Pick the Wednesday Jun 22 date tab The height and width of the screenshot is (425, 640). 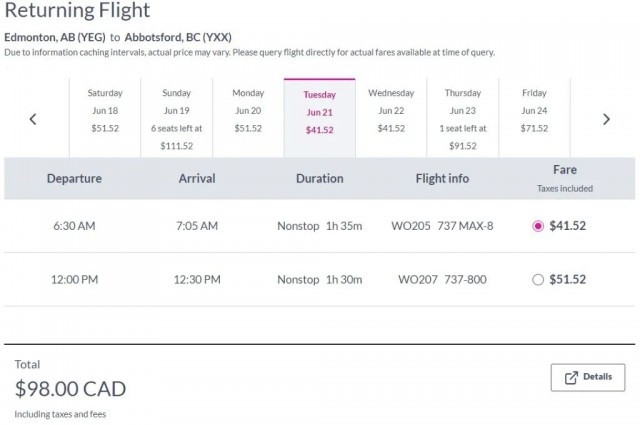coord(391,118)
